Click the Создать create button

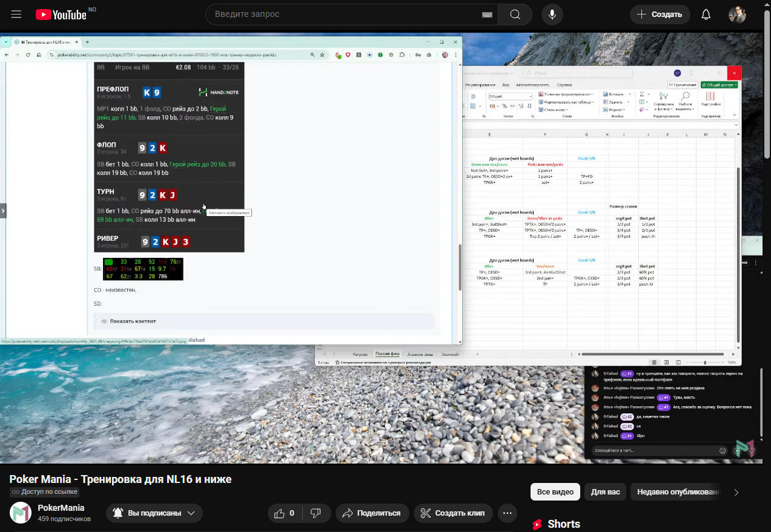660,15
